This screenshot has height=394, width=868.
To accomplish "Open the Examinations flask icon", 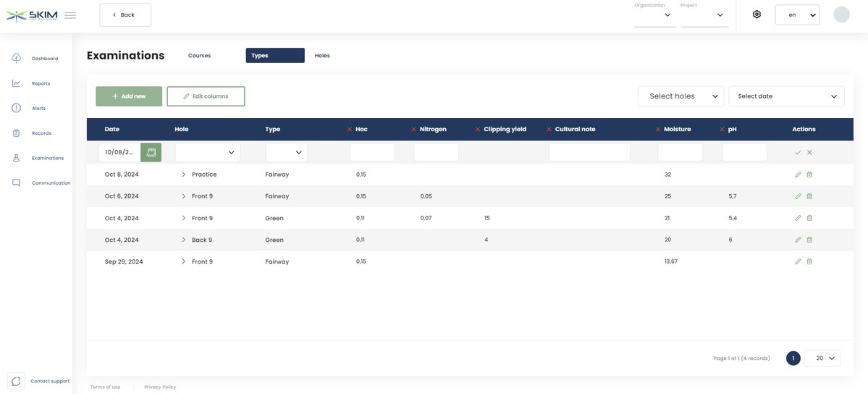I will [x=16, y=158].
